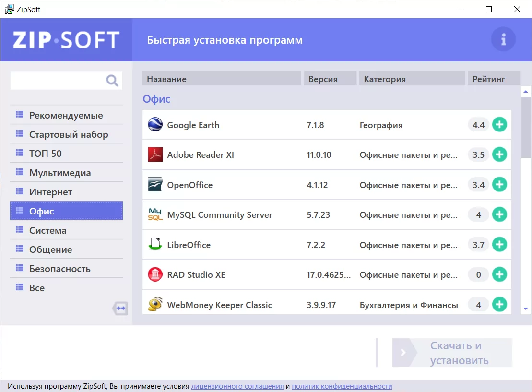Add RAD Studio XE with plus icon

(499, 274)
